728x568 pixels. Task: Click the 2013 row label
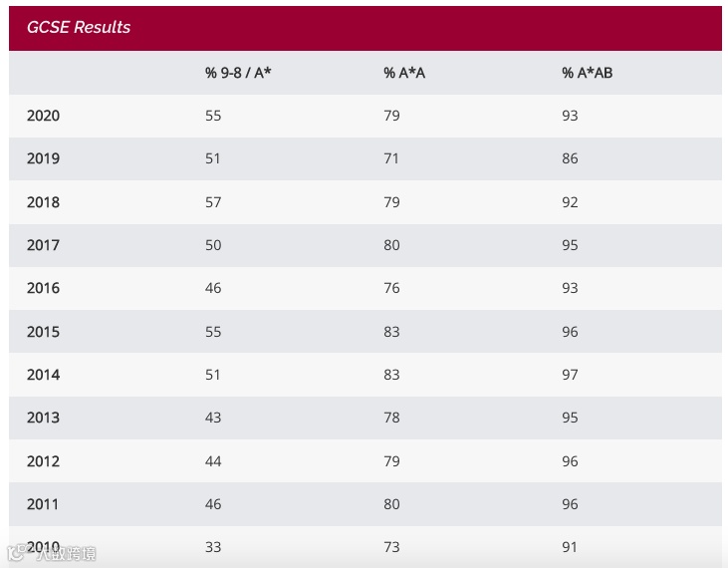pos(43,418)
